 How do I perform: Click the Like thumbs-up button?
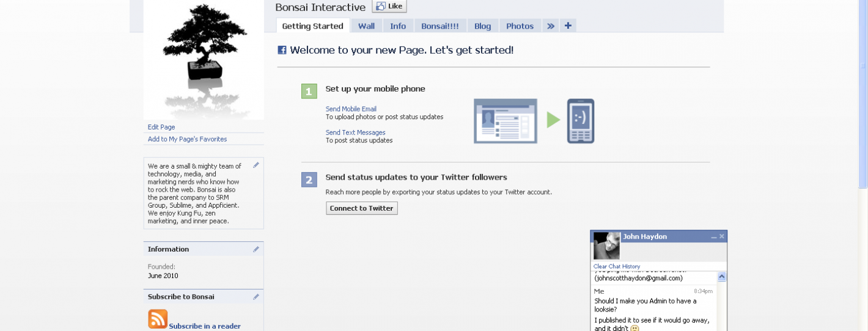point(389,7)
